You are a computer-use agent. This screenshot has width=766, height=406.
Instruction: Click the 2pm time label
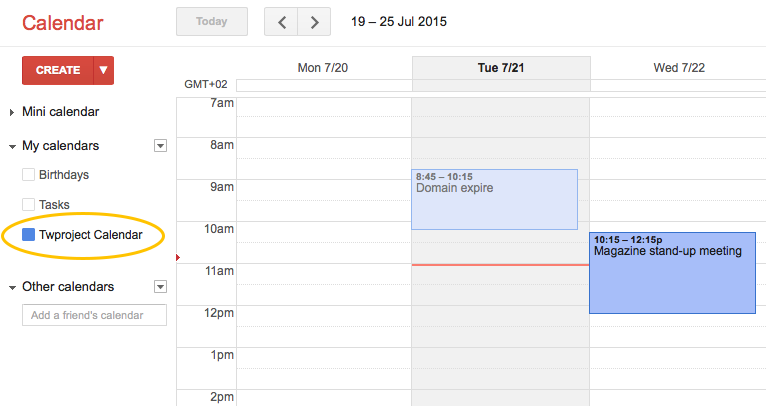click(x=222, y=397)
